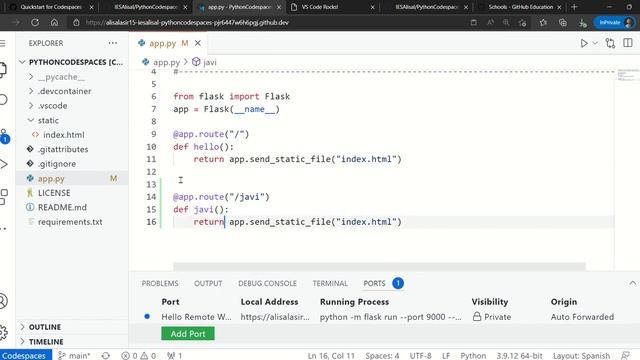Viewport: 640px width, 360px height.
Task: Change indentation via Spaces: 4
Action: tap(382, 356)
